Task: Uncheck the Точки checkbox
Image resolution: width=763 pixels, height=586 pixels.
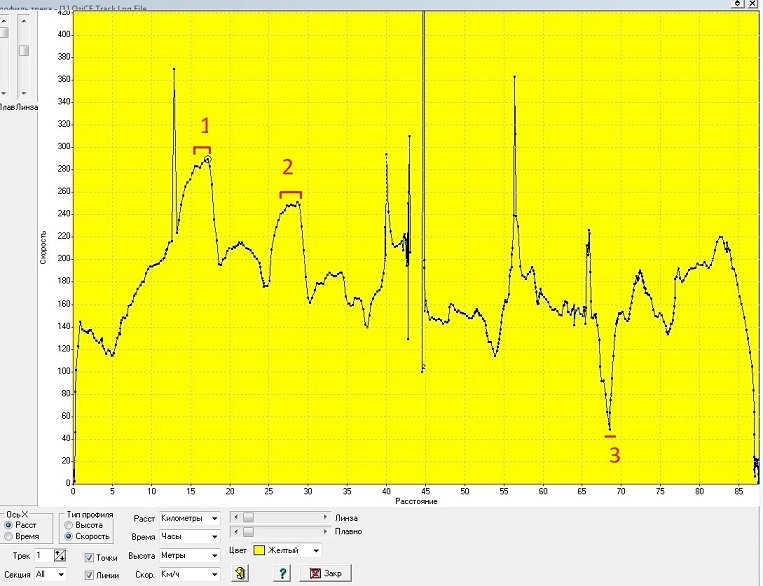Action: 90,557
